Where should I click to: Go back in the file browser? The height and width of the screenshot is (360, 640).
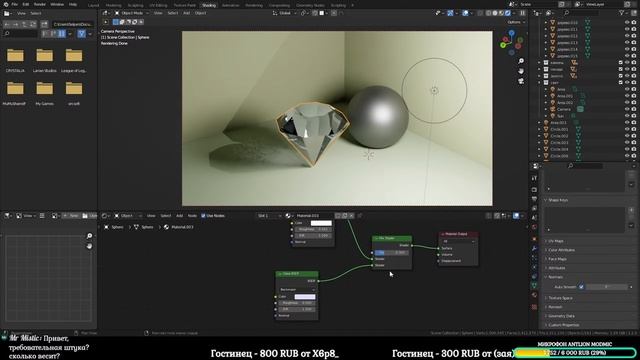(7, 24)
